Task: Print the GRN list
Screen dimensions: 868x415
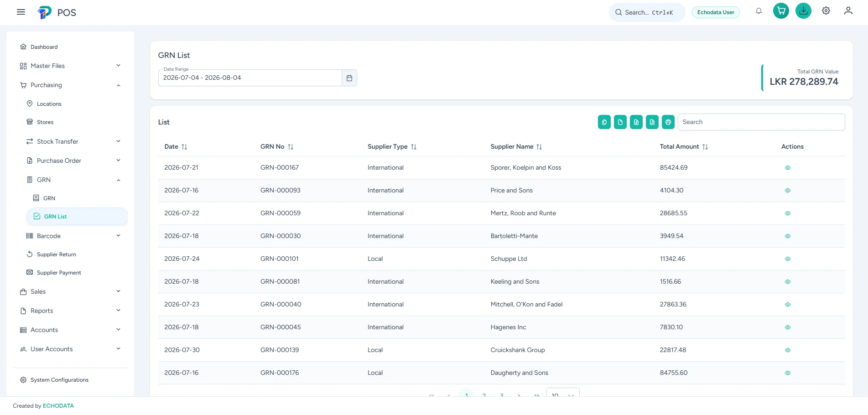Action: coord(668,122)
